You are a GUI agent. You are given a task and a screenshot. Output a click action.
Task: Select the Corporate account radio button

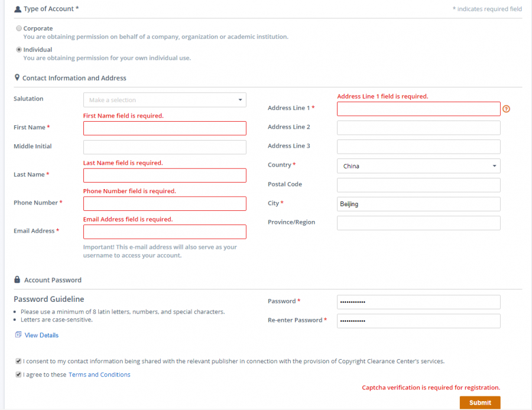19,28
